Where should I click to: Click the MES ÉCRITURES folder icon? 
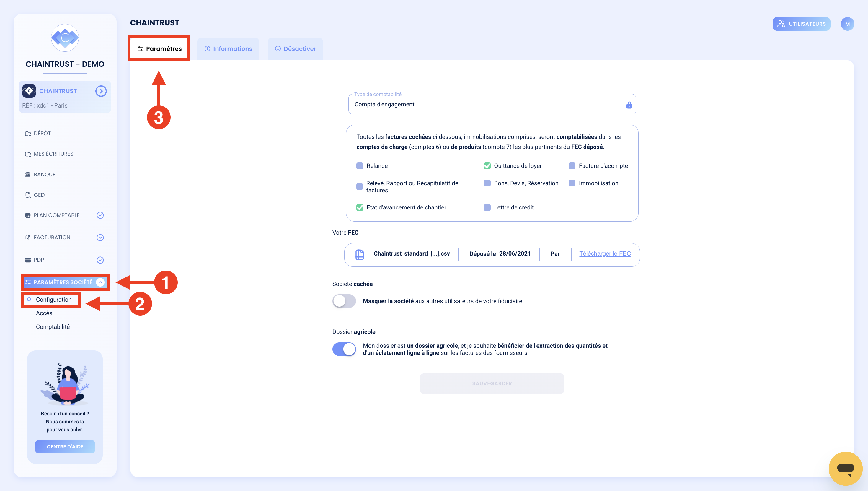click(28, 154)
